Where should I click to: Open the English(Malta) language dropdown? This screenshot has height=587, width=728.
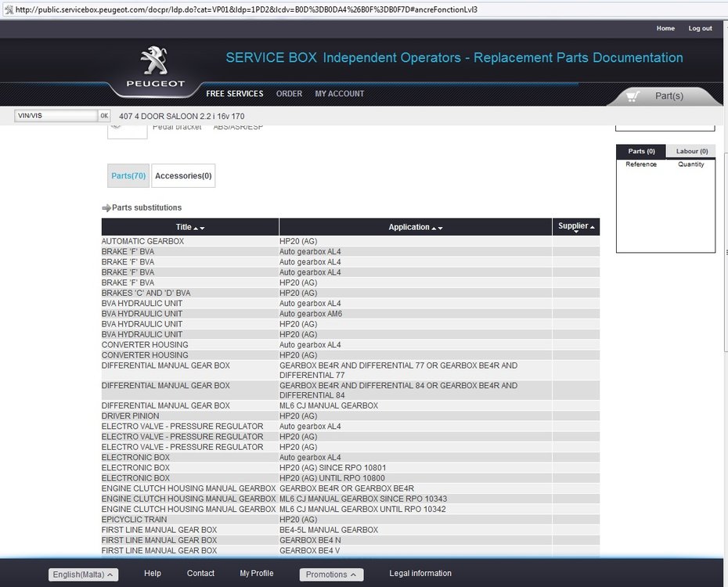click(x=83, y=574)
